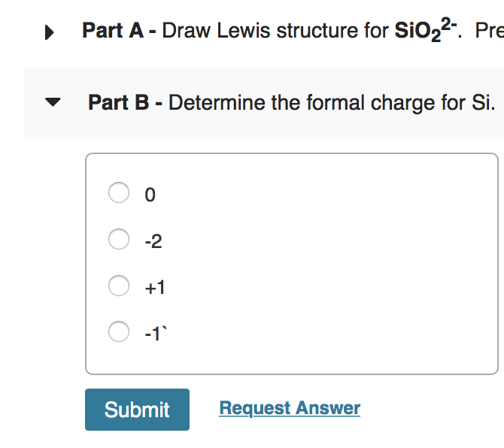Click the bold "Part A" heading label
This screenshot has height=448, width=504.
(x=114, y=31)
